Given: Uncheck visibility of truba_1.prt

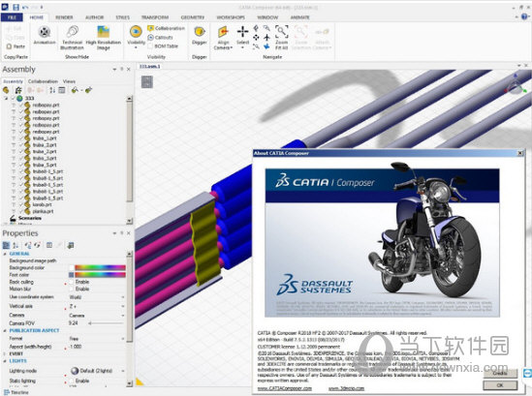Looking at the screenshot, I should [x=21, y=138].
